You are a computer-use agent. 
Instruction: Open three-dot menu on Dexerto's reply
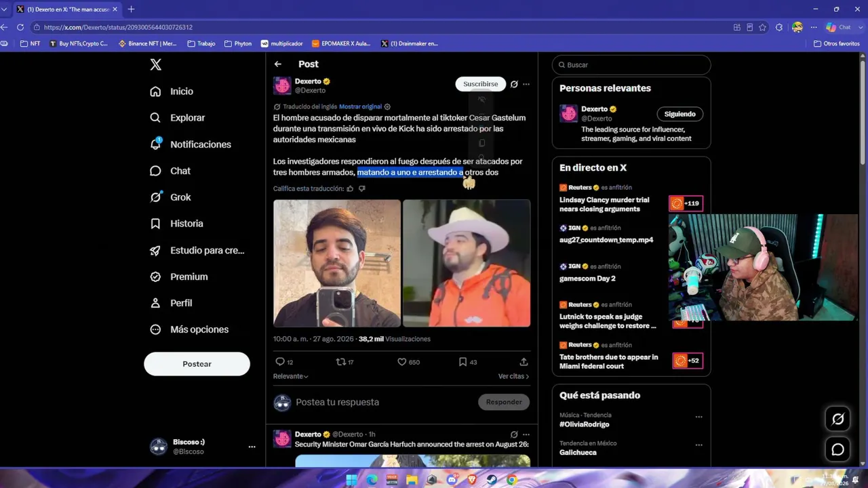click(x=526, y=434)
